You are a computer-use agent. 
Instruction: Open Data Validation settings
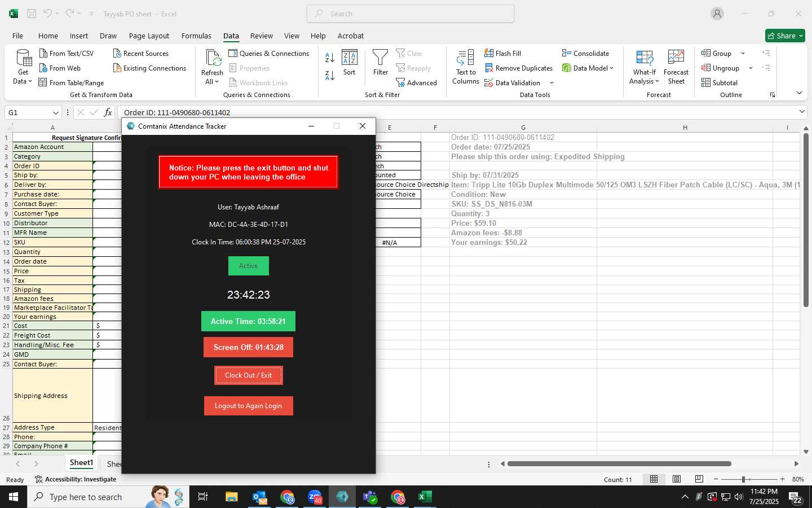click(x=513, y=83)
